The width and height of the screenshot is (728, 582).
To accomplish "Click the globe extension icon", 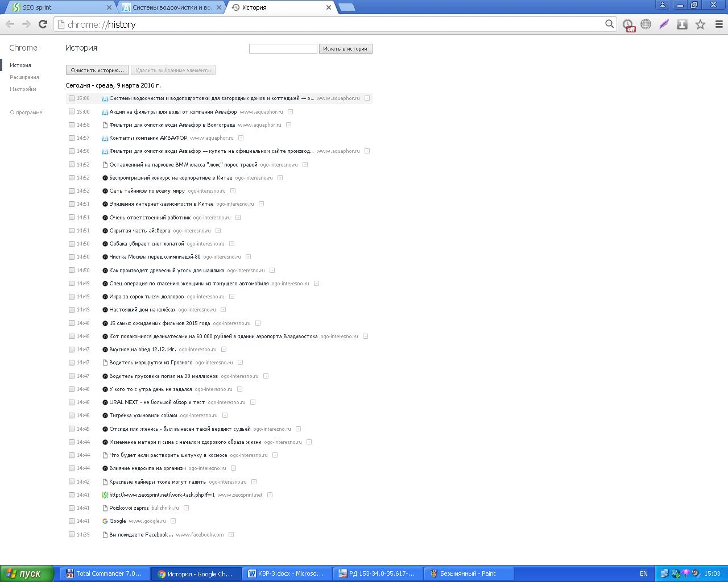I will [x=646, y=24].
